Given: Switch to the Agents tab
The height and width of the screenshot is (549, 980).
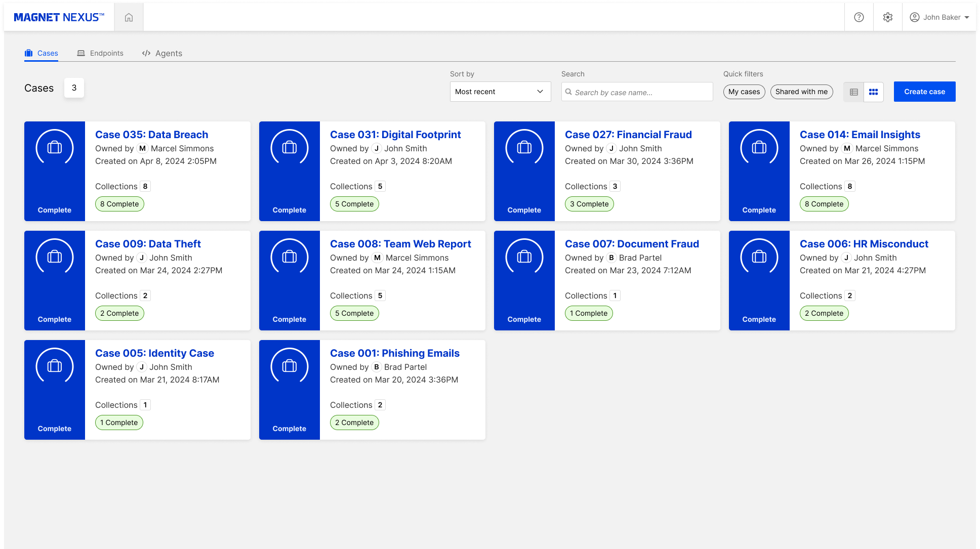Looking at the screenshot, I should (162, 53).
